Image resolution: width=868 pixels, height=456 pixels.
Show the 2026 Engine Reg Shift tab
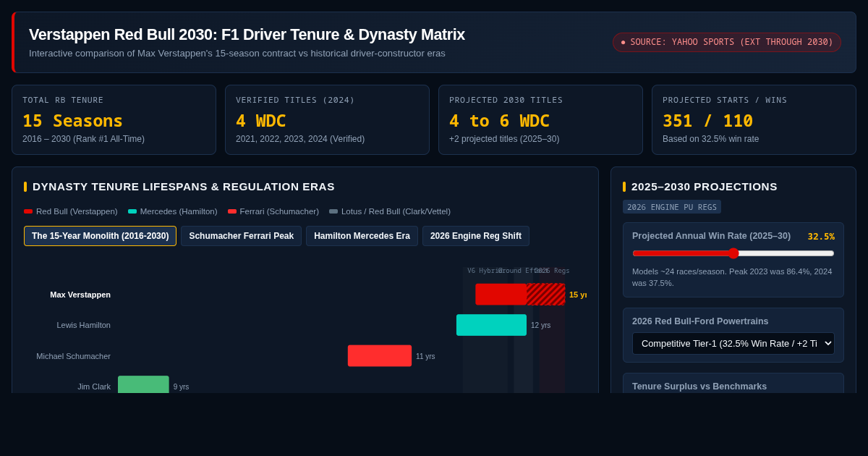coord(476,236)
